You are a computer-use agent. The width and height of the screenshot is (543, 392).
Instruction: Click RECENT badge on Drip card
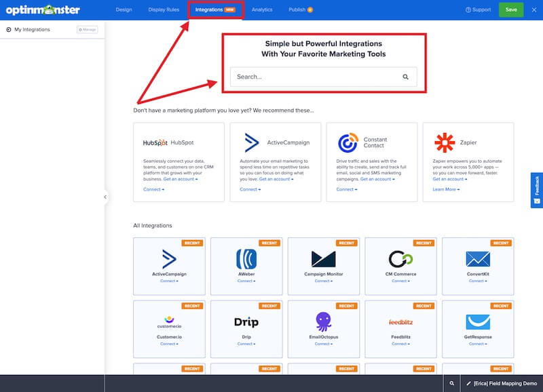tap(269, 306)
